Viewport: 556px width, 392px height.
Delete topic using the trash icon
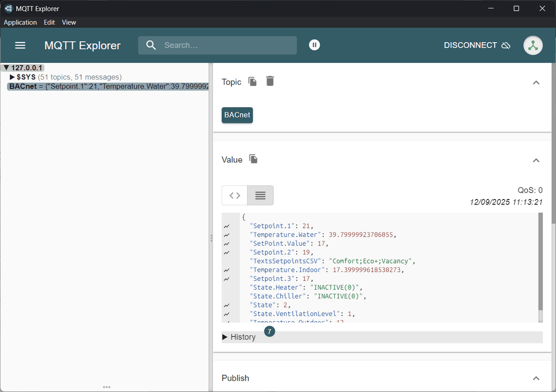270,81
